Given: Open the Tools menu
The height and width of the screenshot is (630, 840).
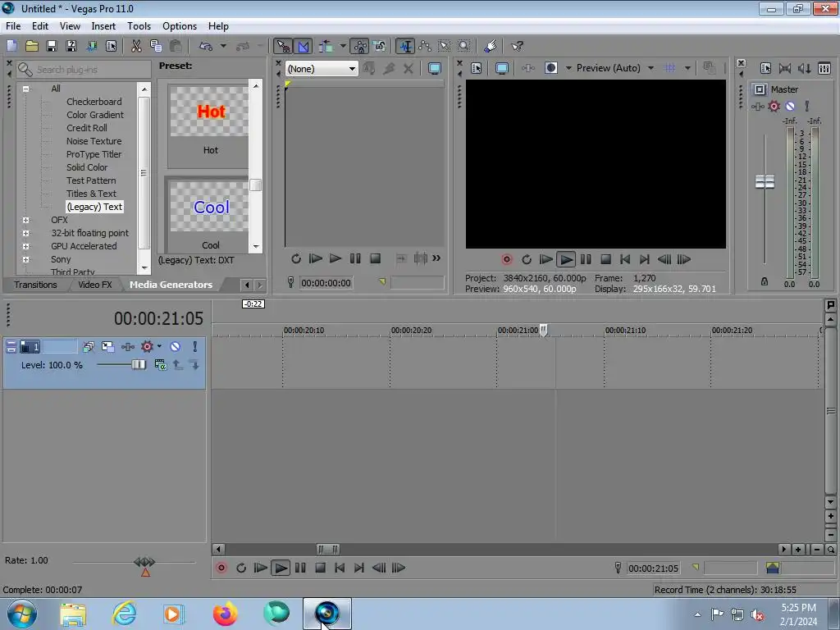Looking at the screenshot, I should 139,25.
